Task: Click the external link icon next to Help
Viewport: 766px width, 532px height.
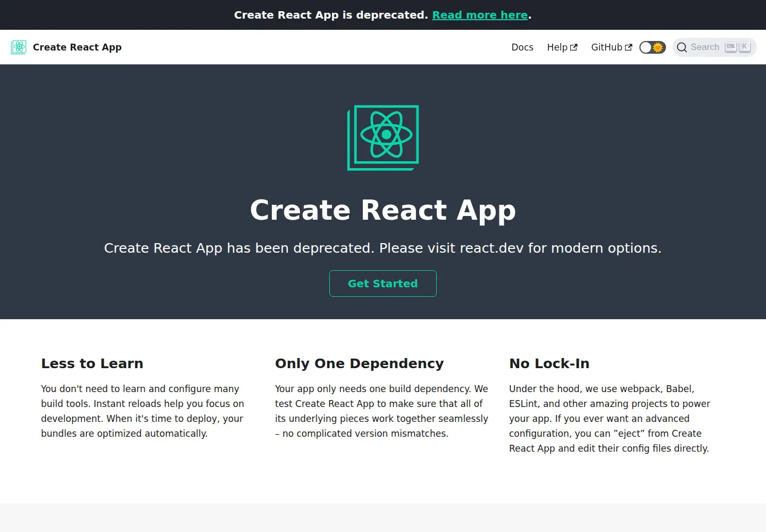Action: click(x=574, y=47)
